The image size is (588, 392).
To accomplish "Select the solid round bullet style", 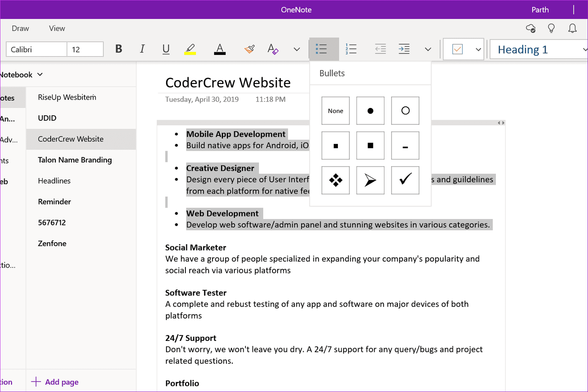I will pos(370,111).
